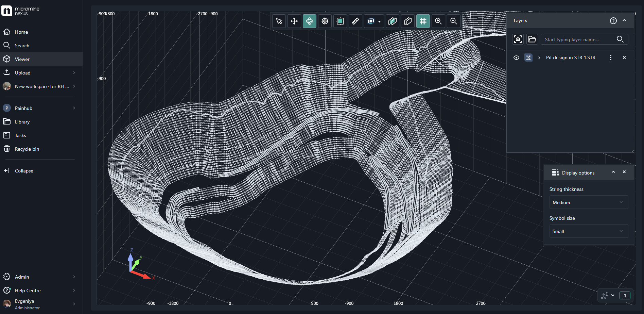Take a screenshot from Layers panel

click(518, 39)
